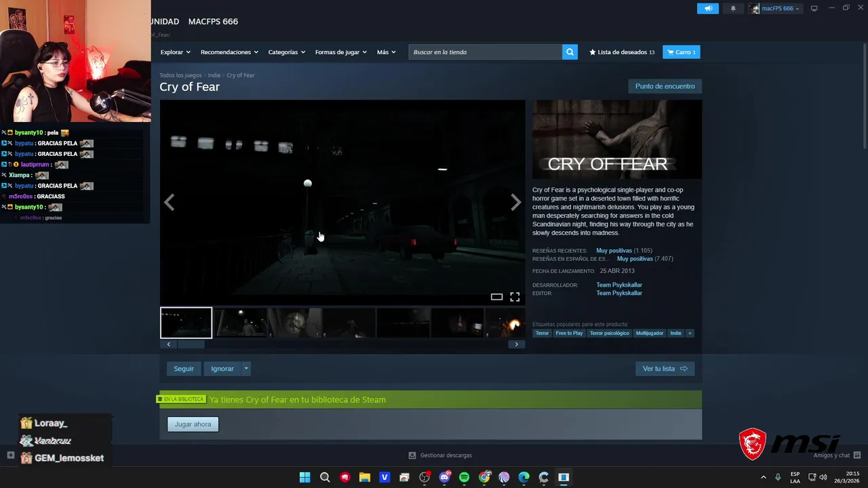Open the MACFPS 666 profile tab
The width and height of the screenshot is (868, 488).
tap(213, 22)
